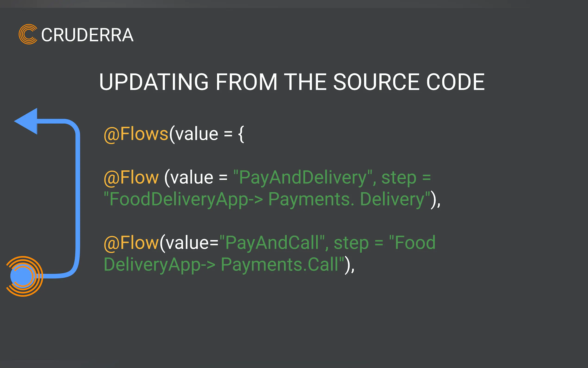The height and width of the screenshot is (368, 588).
Task: Click the @Flow annotation before PayAndCall
Action: pyautogui.click(x=131, y=243)
